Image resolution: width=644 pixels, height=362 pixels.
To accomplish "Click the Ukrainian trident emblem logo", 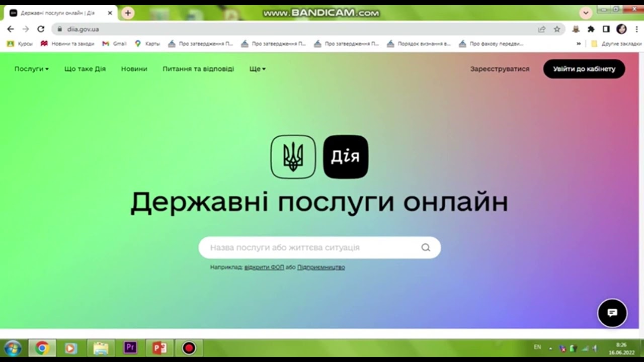I will pos(293,156).
